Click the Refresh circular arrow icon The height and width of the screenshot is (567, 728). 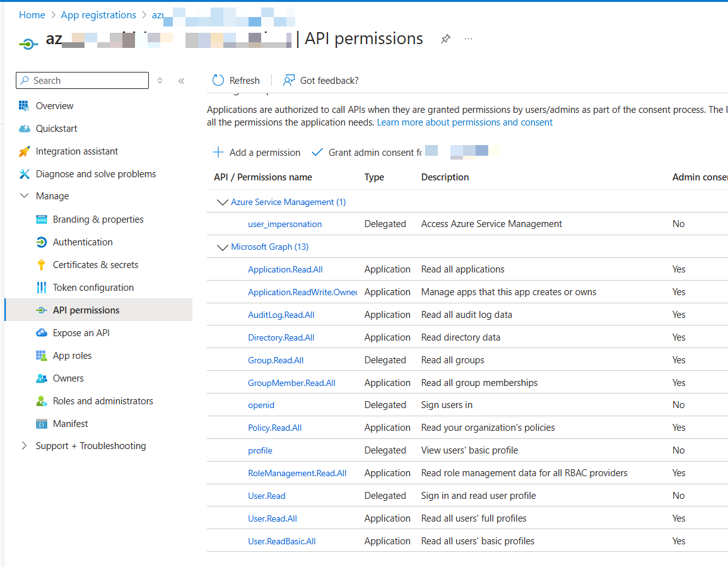(218, 80)
